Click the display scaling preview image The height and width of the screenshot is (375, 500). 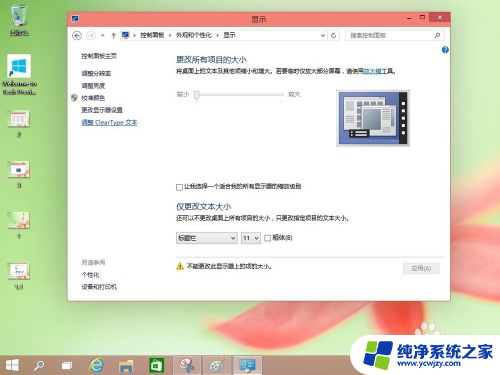(373, 118)
